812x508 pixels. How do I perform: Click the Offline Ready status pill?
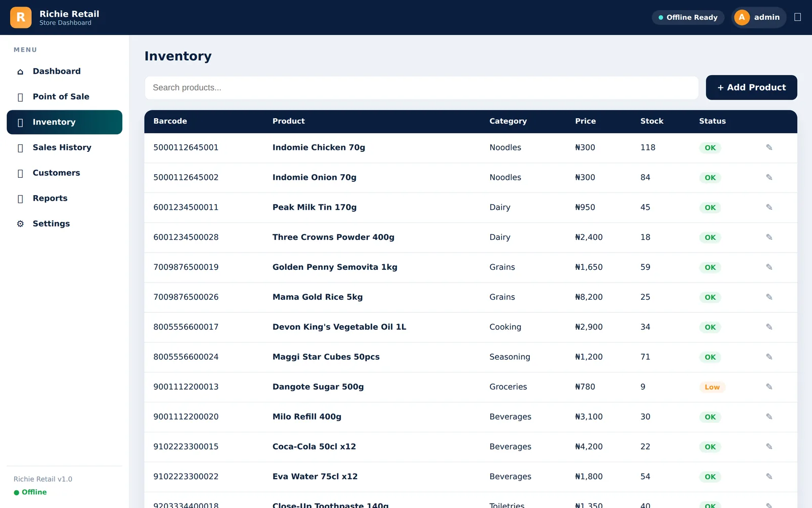click(x=688, y=17)
